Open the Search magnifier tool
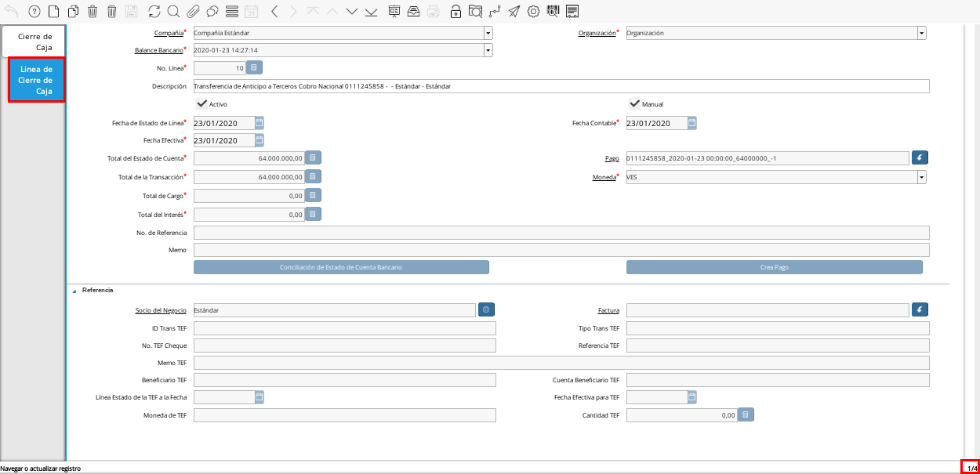 click(173, 11)
